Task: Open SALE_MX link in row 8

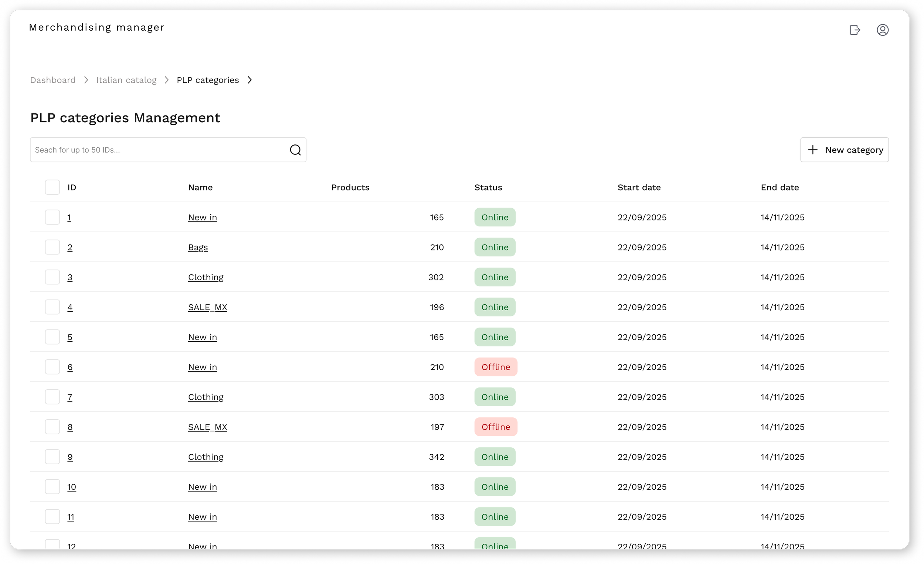Action: tap(207, 427)
